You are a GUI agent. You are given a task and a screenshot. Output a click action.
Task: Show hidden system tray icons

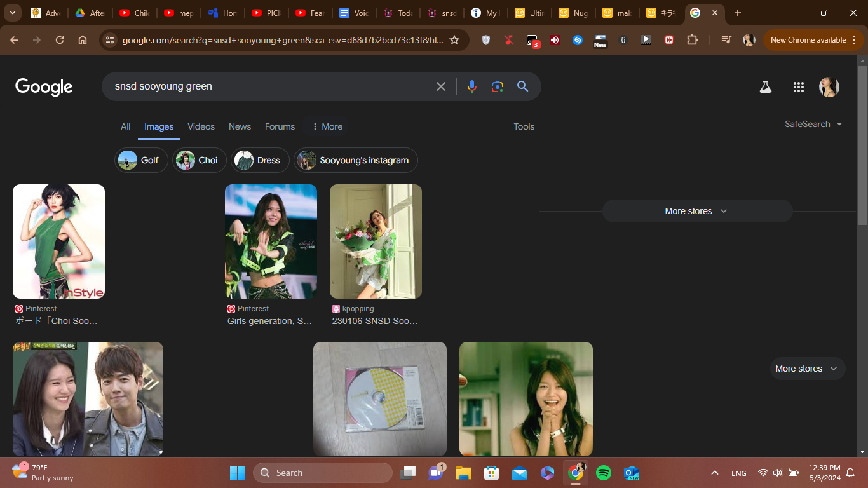(x=715, y=473)
